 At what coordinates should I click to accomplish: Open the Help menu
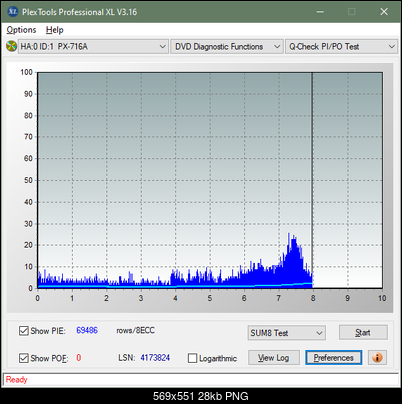click(55, 30)
